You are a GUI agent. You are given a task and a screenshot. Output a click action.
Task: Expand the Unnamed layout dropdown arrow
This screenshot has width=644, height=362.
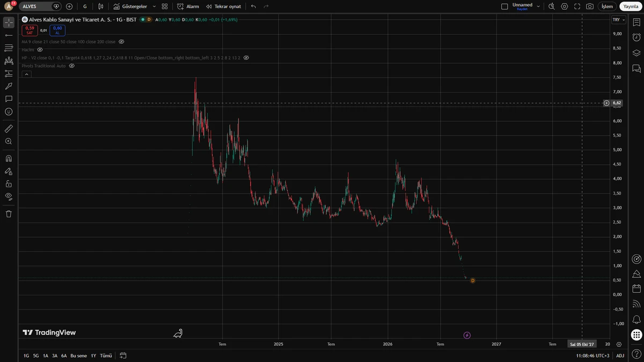click(x=538, y=6)
